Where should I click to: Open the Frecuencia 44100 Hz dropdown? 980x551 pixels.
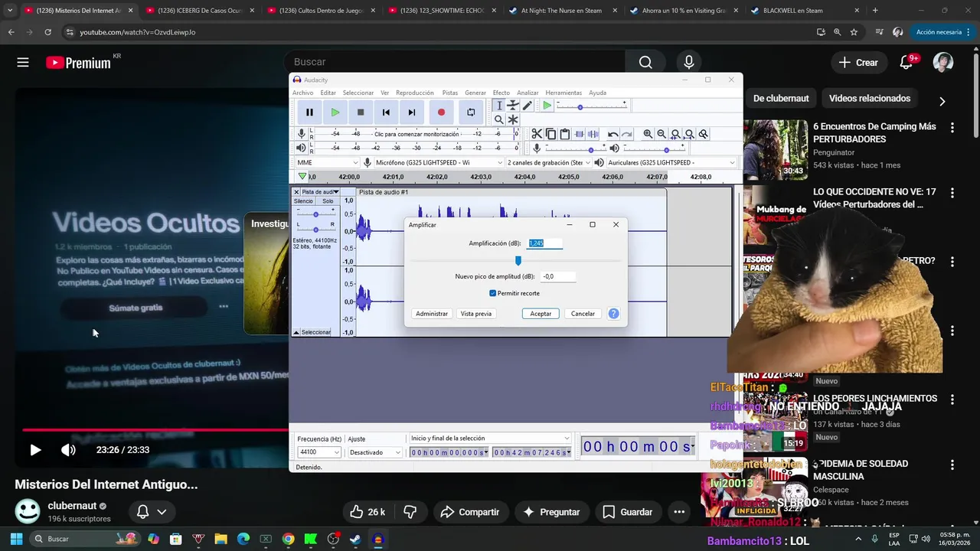coord(318,452)
